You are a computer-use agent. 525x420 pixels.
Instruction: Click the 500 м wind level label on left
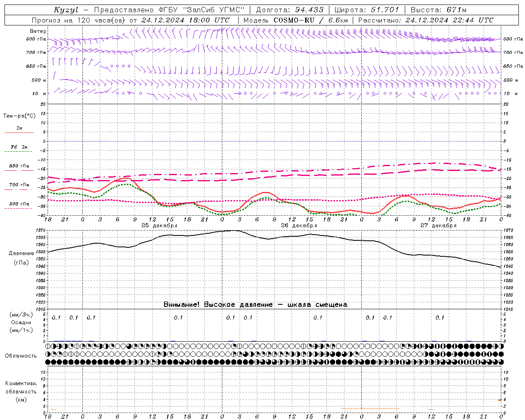pos(39,80)
